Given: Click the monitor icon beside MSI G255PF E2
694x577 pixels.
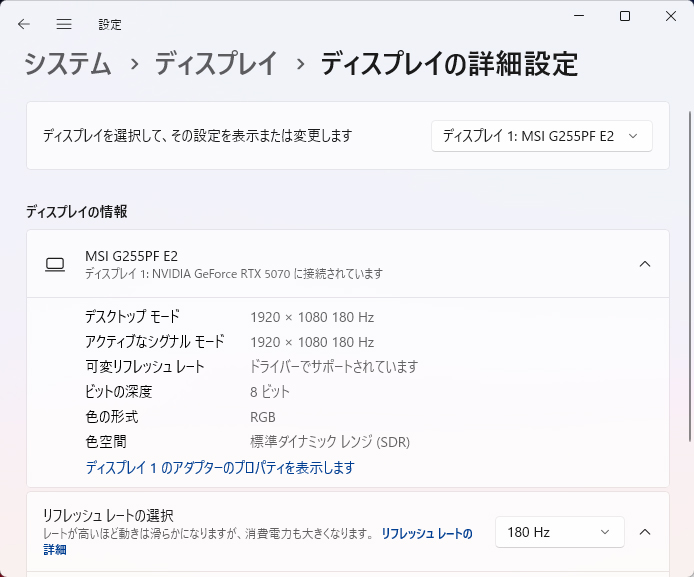Looking at the screenshot, I should (x=55, y=264).
